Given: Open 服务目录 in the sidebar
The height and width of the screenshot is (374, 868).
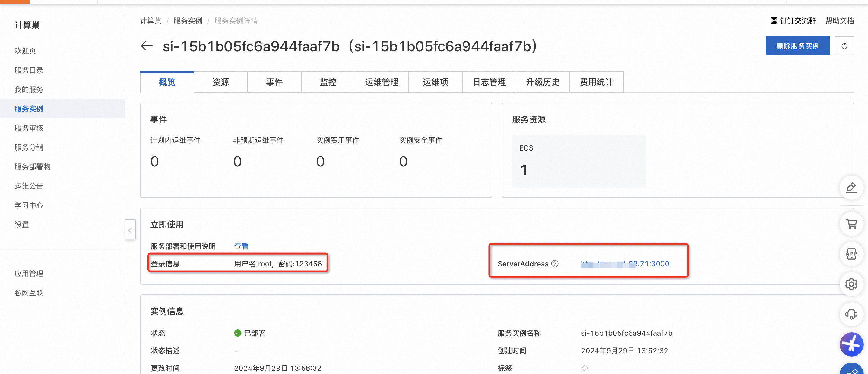Looking at the screenshot, I should tap(29, 70).
